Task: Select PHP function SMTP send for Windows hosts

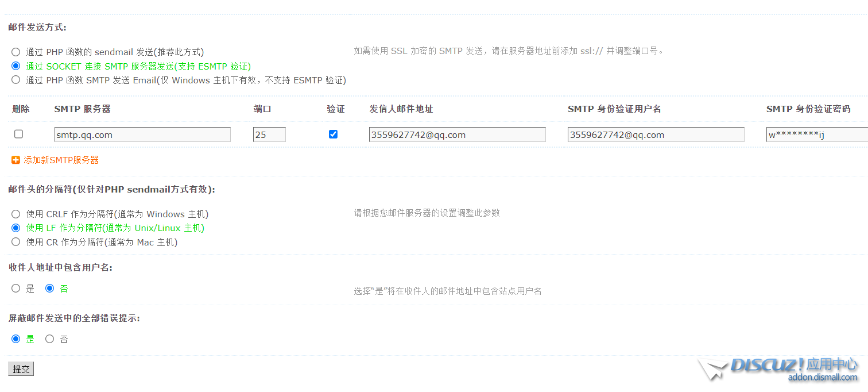Action: [x=15, y=80]
